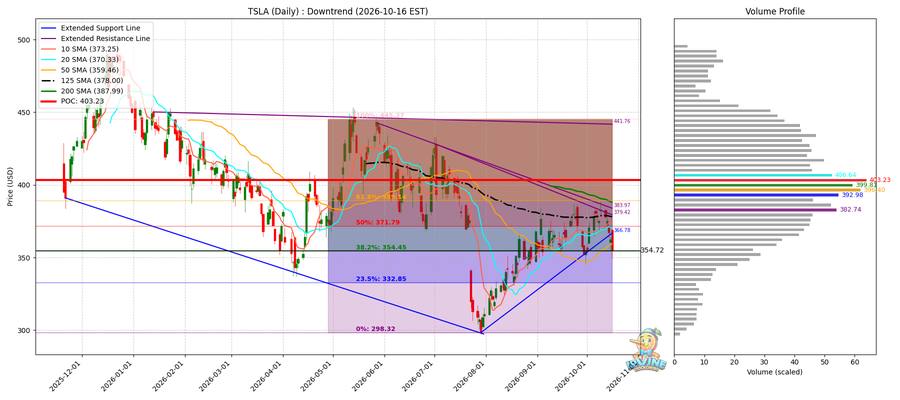Click the 2026-08-01 date tick label
The width and height of the screenshot is (900, 400).
click(472, 376)
